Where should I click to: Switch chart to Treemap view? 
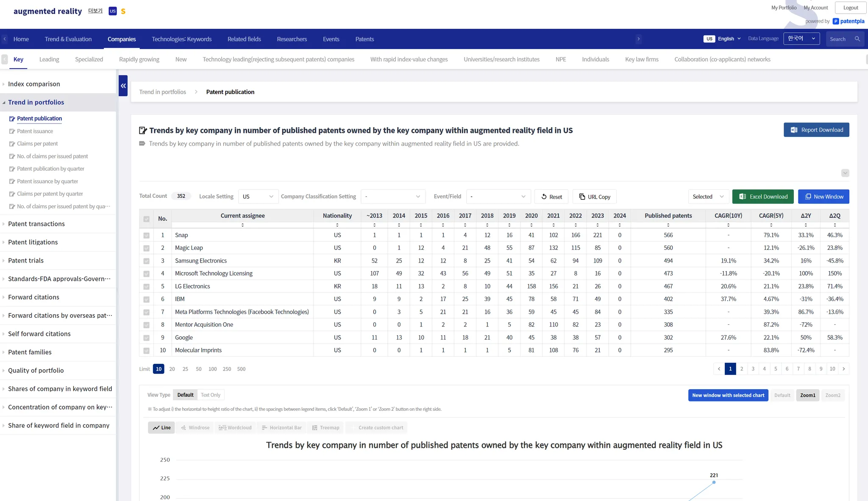tap(325, 428)
